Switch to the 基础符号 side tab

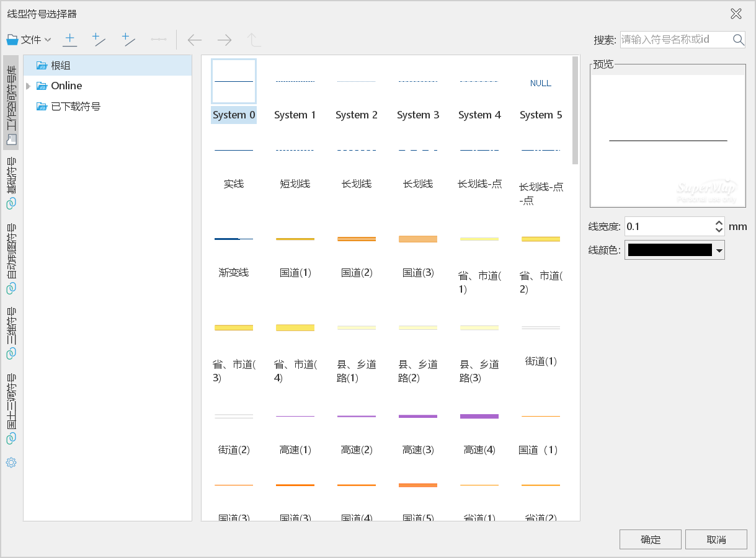11,183
